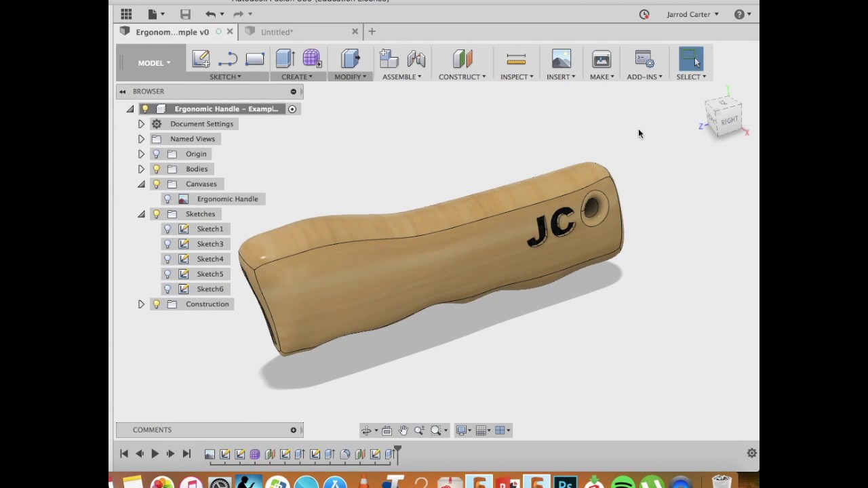Open timeline settings gear icon
Viewport: 868px width, 488px height.
751,453
